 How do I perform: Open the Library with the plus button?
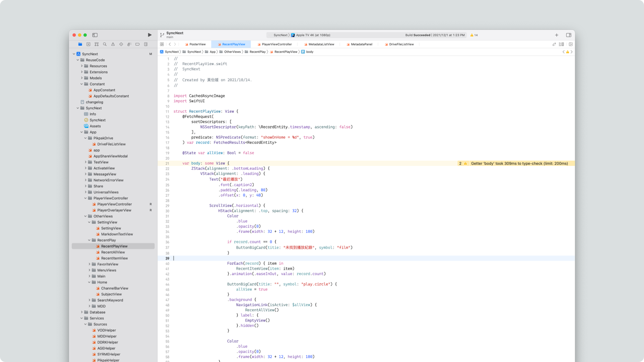(x=556, y=35)
